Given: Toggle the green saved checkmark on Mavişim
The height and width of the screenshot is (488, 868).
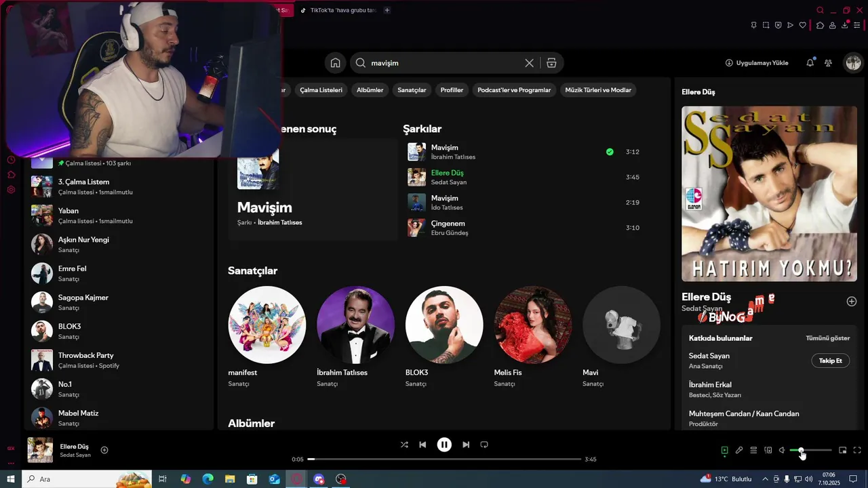Looking at the screenshot, I should 610,152.
